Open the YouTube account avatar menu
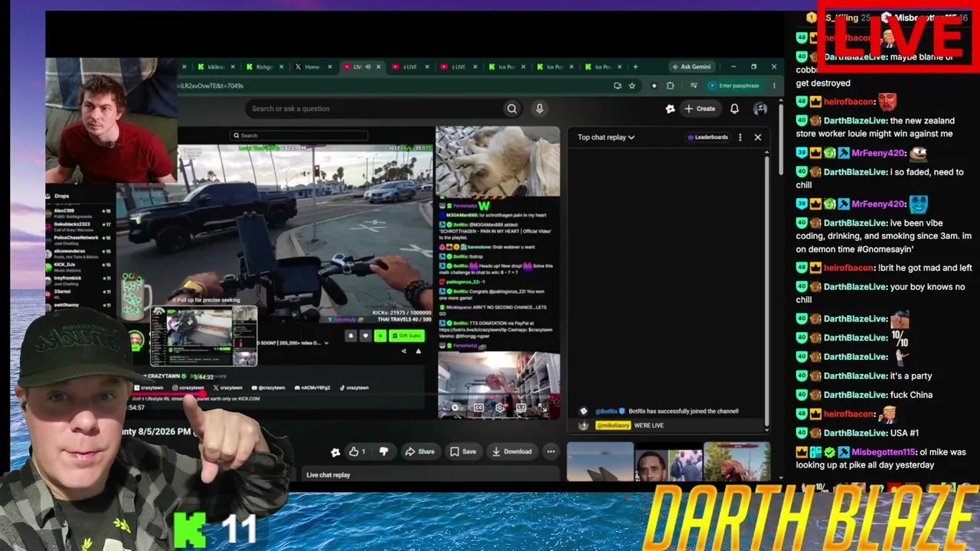 click(760, 109)
